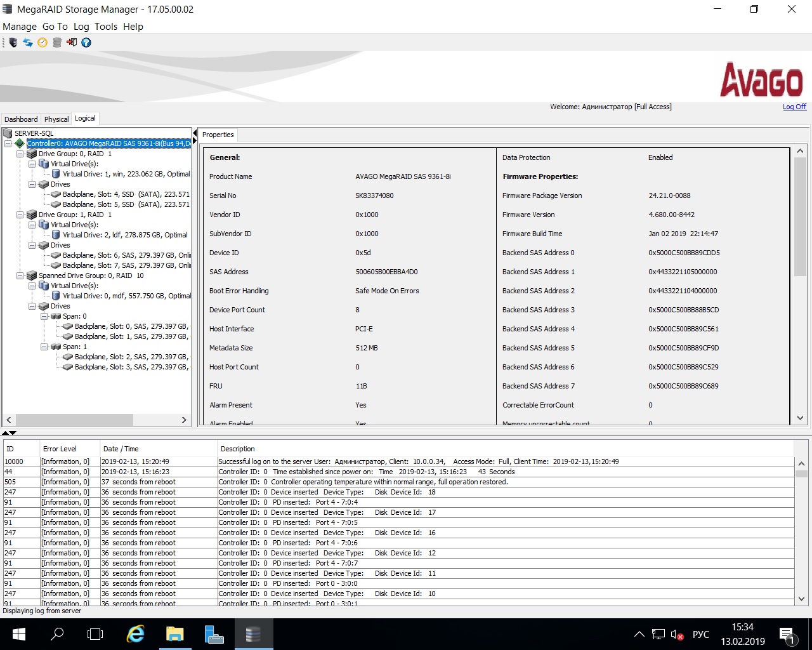The width and height of the screenshot is (812, 650).
Task: Click the Windows Start button
Action: pos(18,634)
